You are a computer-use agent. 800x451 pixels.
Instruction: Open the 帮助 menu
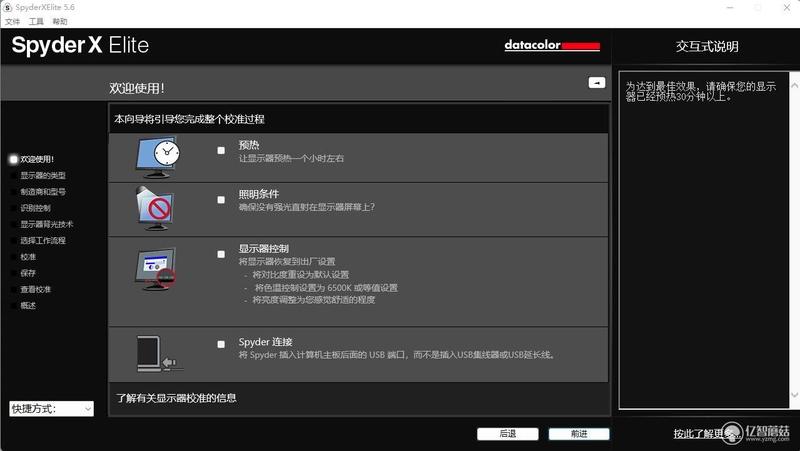(60, 21)
